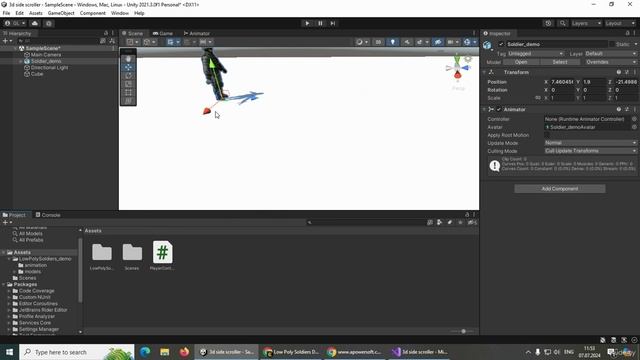
Task: Open the Window menu
Action: (120, 13)
